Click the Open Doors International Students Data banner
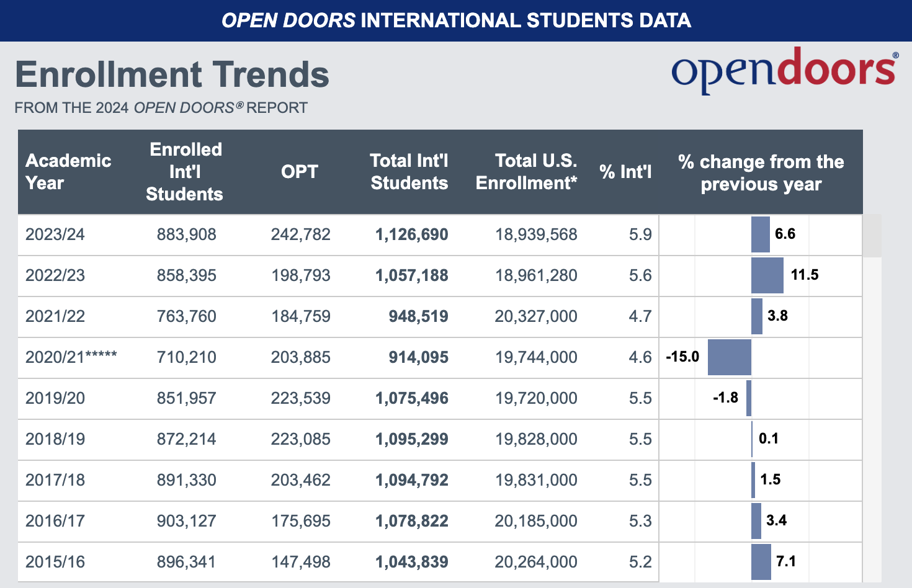 click(x=456, y=20)
